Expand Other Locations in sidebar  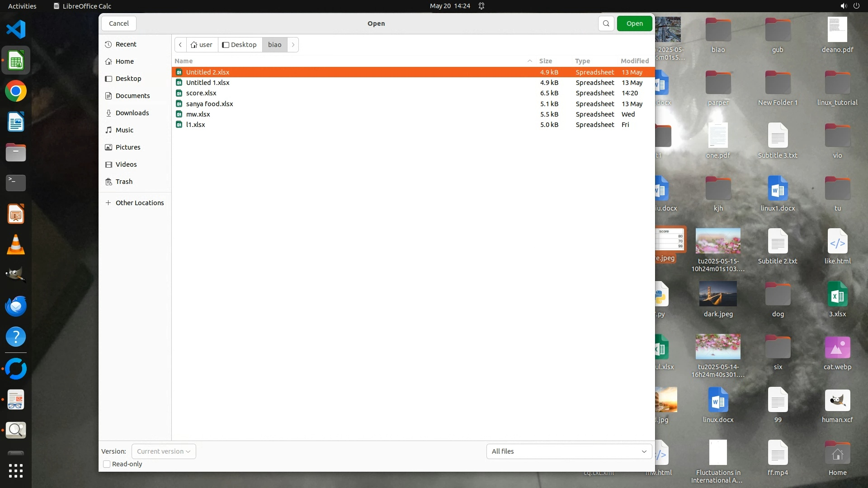click(139, 203)
